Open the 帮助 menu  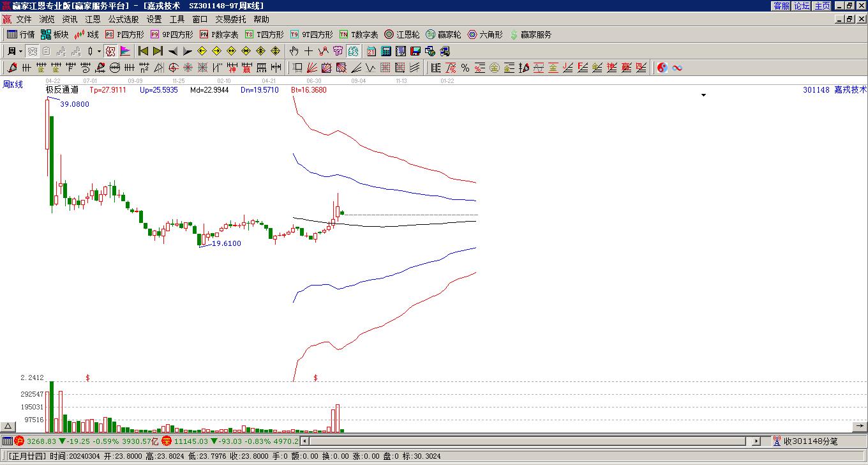(261, 19)
